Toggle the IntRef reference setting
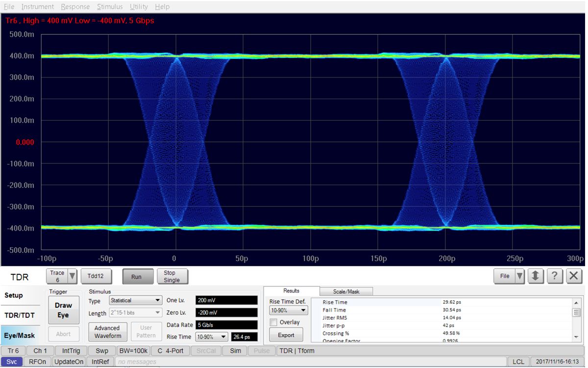Screen dimensions: 588x368 tap(100, 361)
